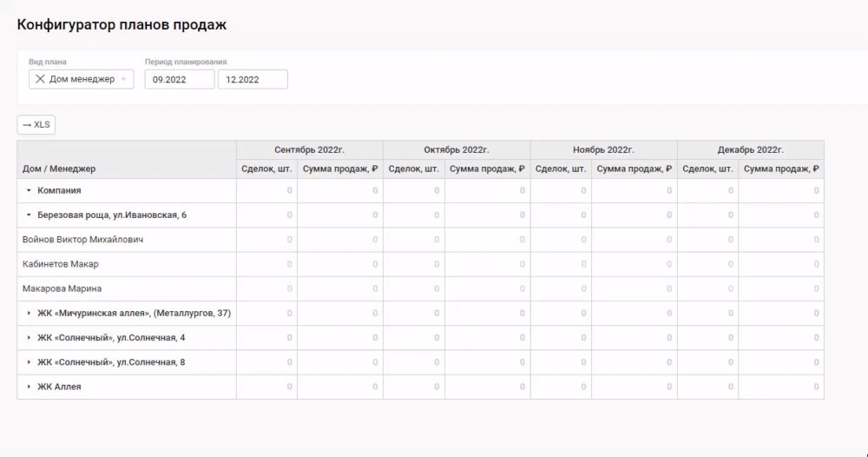Viewport: 868px width, 457px height.
Task: Expand the 'ЖК Аллея' row
Action: pos(29,387)
